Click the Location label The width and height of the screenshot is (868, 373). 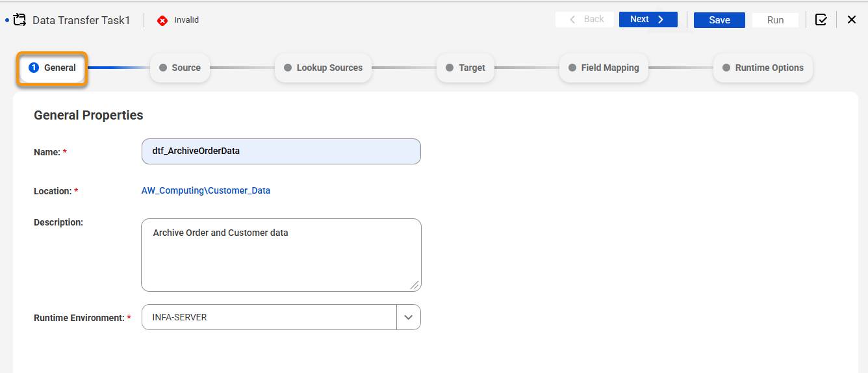click(52, 191)
